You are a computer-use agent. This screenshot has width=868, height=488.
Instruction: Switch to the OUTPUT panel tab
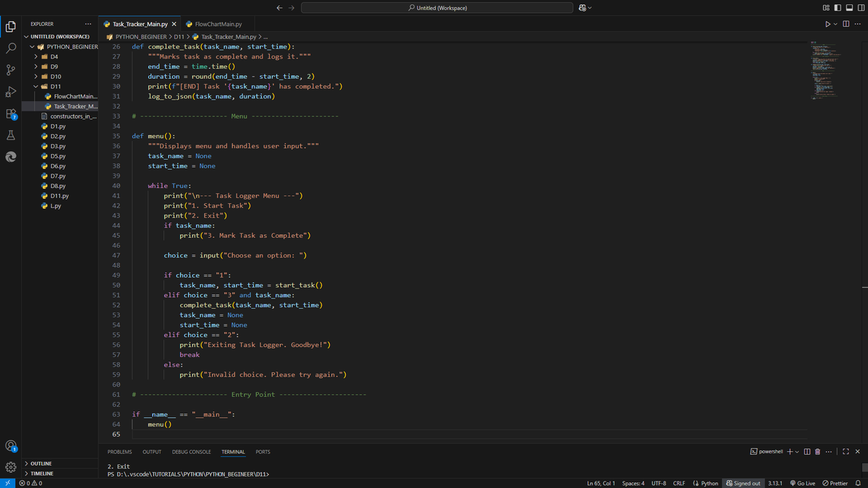pyautogui.click(x=152, y=452)
